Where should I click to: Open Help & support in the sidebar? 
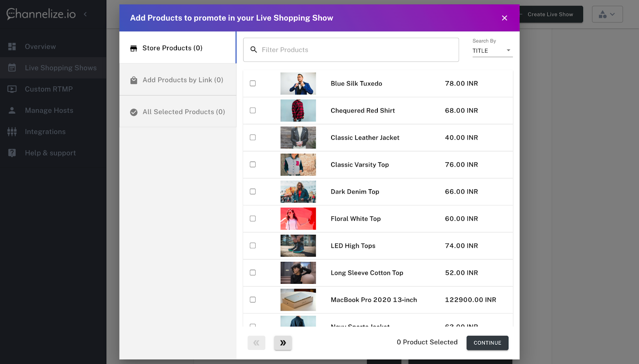pyautogui.click(x=53, y=153)
